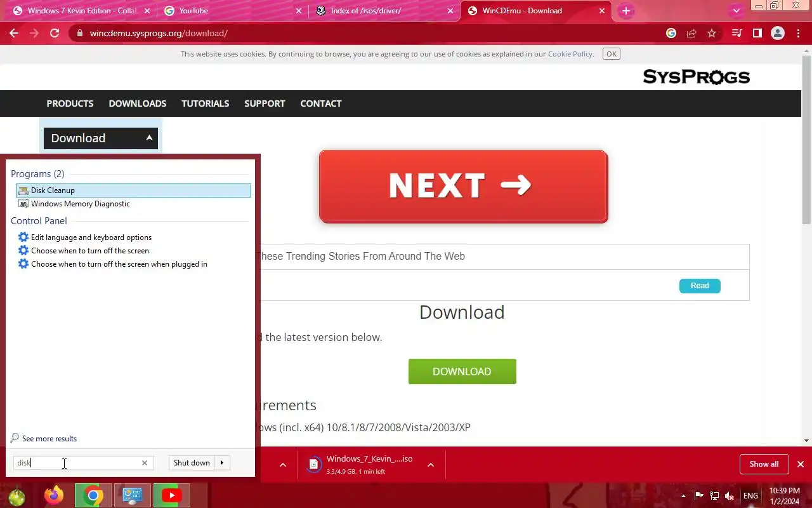Click the muted volume tray icon
The image size is (812, 508).
[x=730, y=496]
